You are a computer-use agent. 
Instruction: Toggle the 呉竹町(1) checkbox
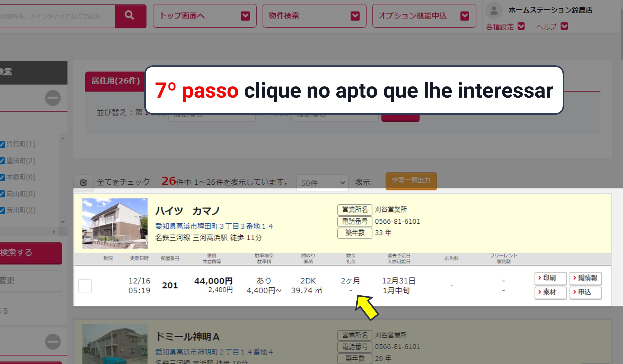(3, 144)
